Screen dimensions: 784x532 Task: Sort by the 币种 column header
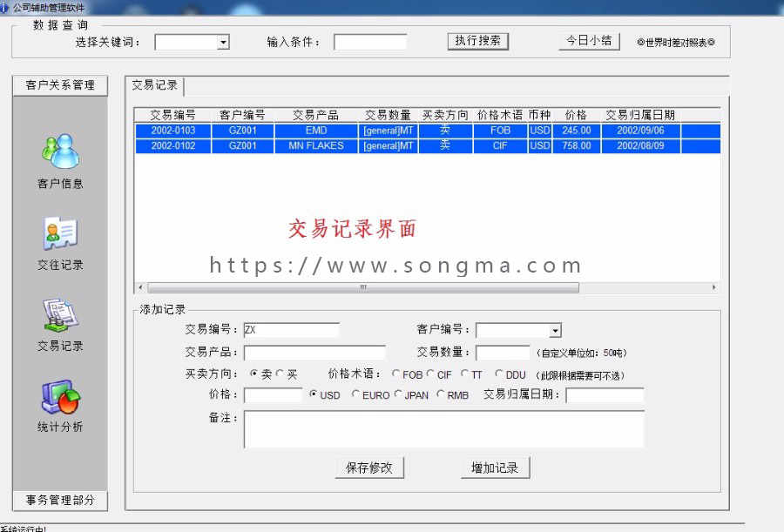pos(539,115)
